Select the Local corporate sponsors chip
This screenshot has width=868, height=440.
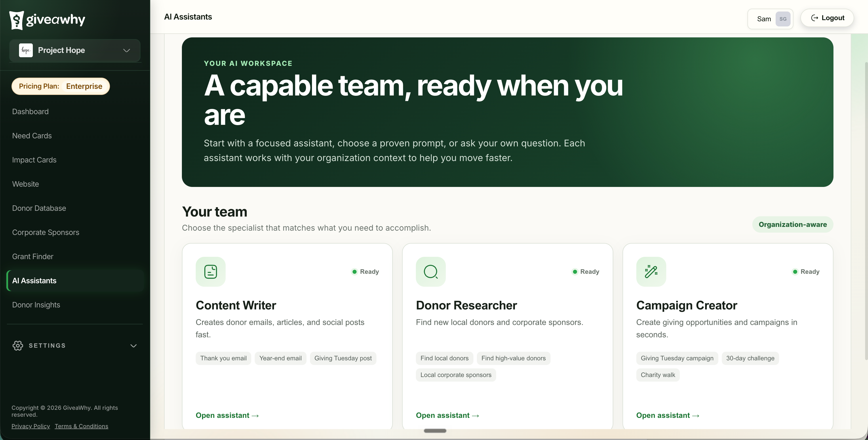click(456, 375)
